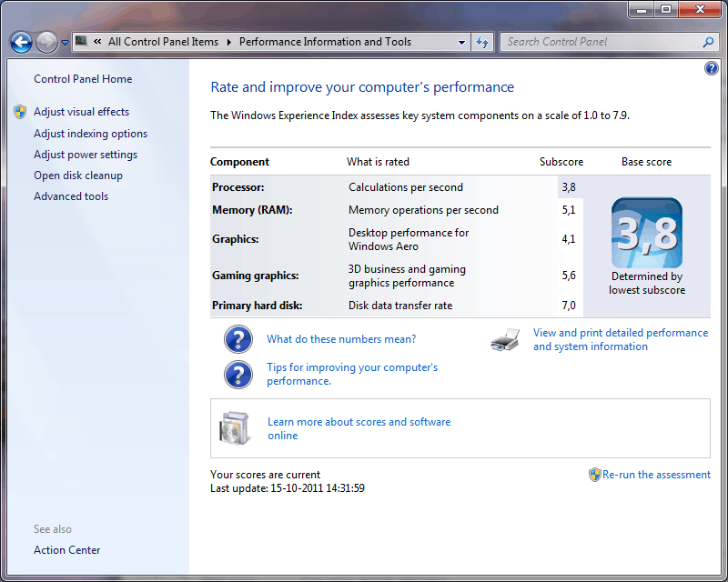Click shield icon beside Adjust visual effects
The width and height of the screenshot is (728, 582).
[x=20, y=112]
